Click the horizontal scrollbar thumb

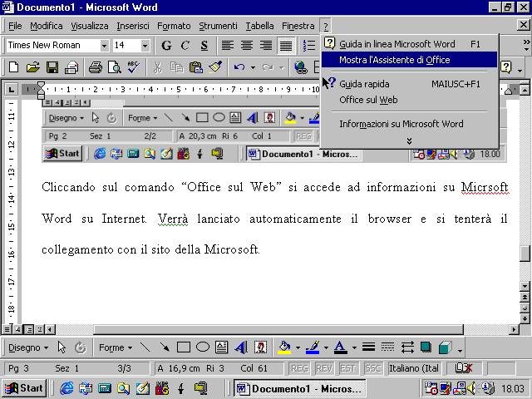278,329
